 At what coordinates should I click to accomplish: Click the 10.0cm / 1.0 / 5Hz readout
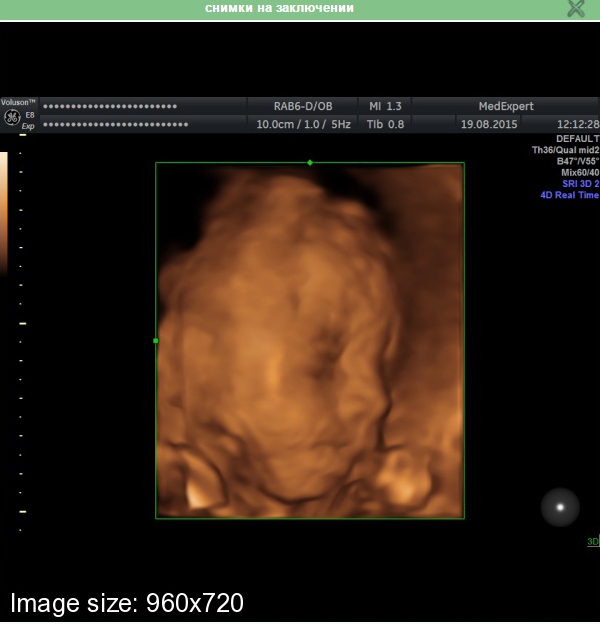[302, 125]
